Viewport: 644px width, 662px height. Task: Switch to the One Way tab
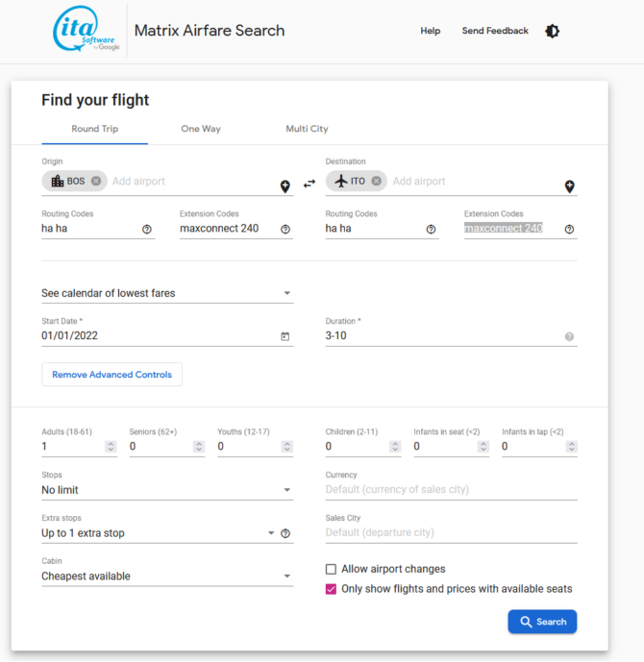point(201,129)
